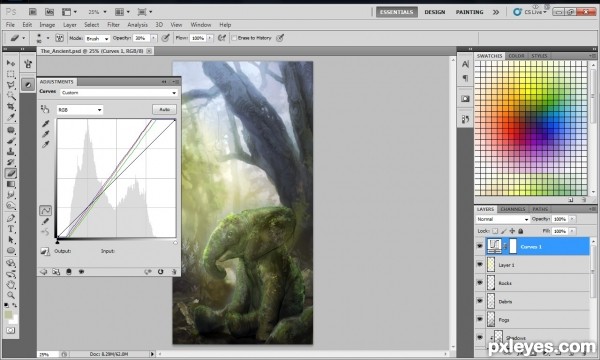Click the on-image adjustment hand in Curves
Viewport: 600px width, 360px height.
45,109
